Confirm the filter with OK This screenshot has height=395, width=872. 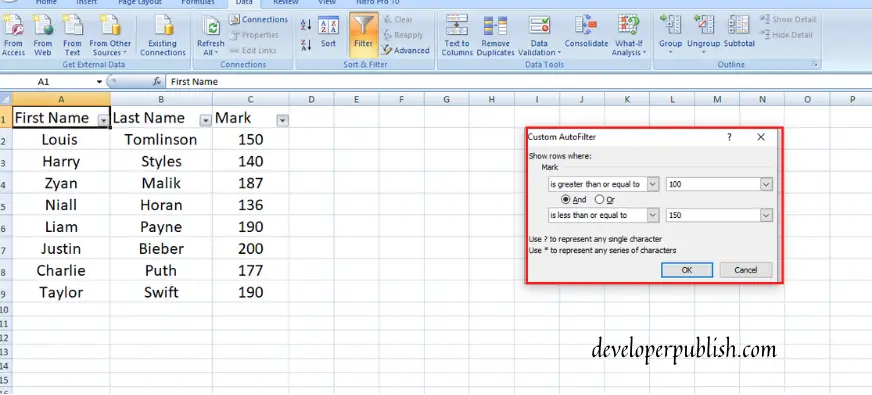(x=687, y=270)
